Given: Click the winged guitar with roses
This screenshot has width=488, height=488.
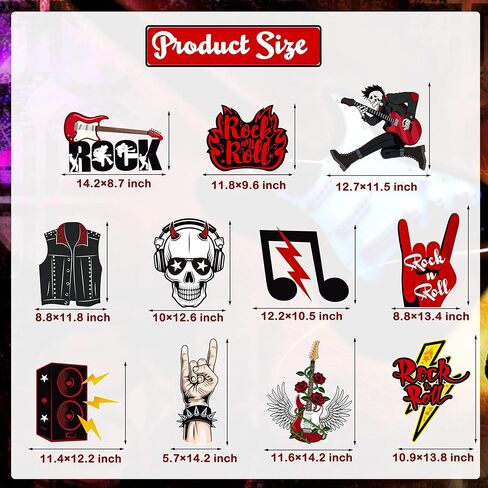Looking at the screenshot, I should (x=309, y=392).
